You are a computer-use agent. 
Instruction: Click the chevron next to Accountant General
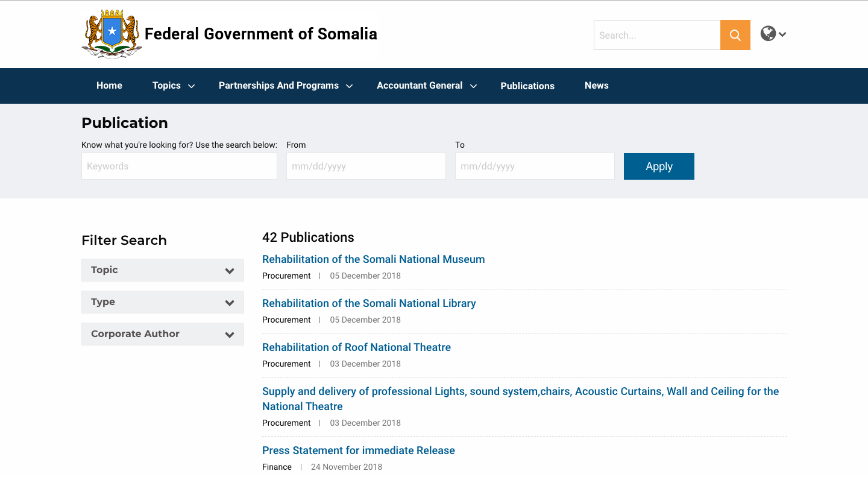tap(474, 86)
